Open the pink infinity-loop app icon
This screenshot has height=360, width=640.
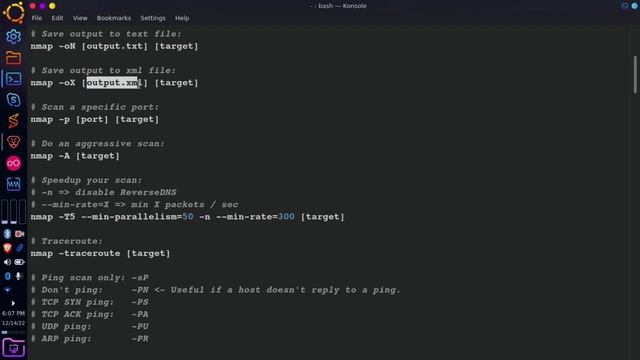13,163
